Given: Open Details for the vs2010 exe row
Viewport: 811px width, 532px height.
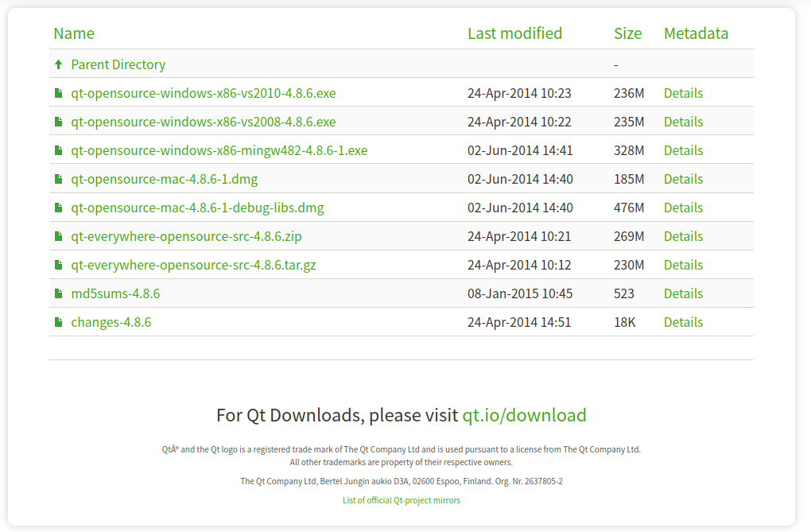Looking at the screenshot, I should 683,93.
